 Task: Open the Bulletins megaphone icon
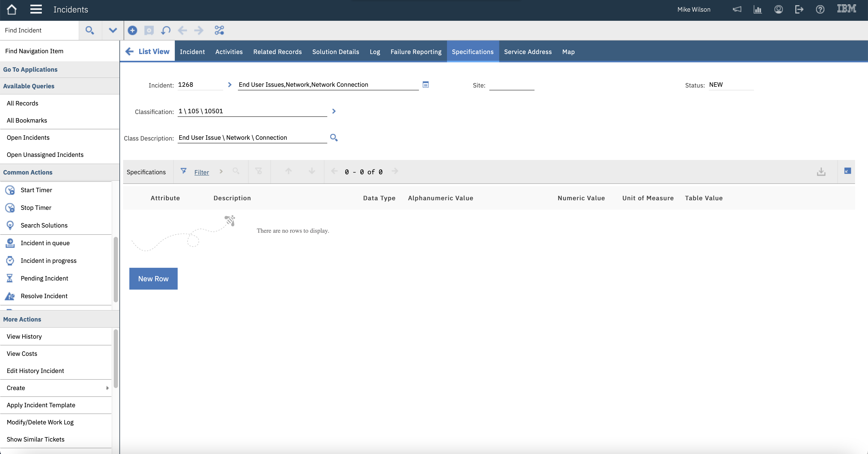click(737, 9)
